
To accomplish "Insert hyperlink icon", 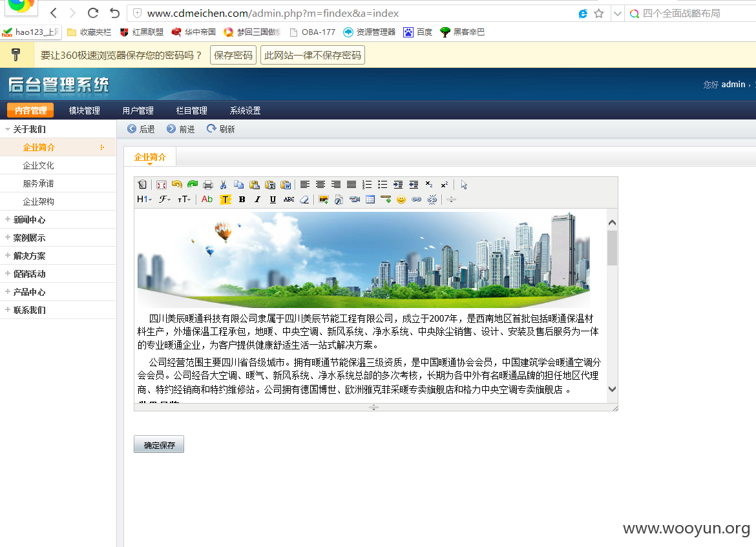I will tap(417, 200).
